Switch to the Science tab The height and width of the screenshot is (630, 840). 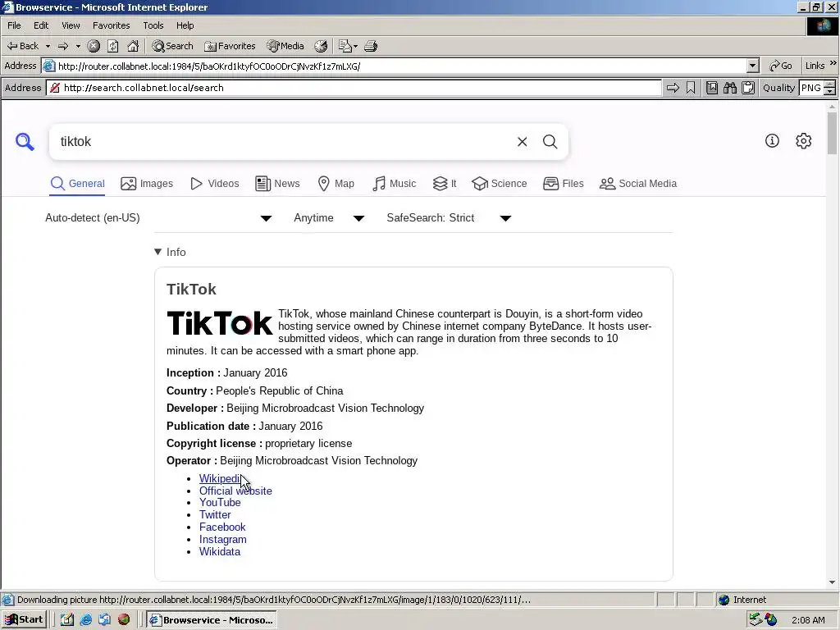(500, 184)
